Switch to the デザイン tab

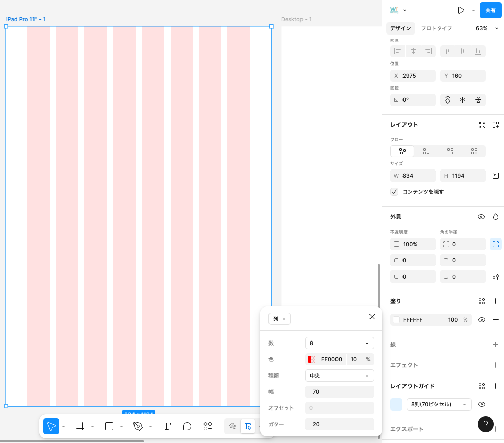(400, 28)
